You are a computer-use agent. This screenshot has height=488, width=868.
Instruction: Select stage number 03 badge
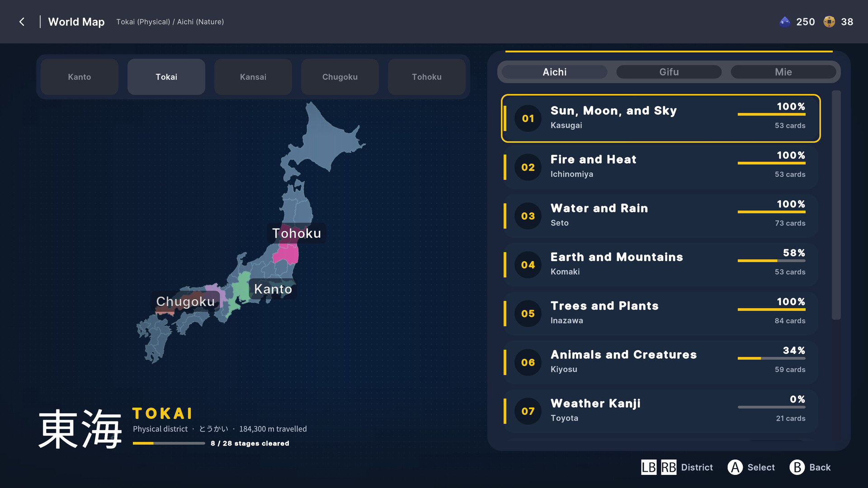point(528,216)
